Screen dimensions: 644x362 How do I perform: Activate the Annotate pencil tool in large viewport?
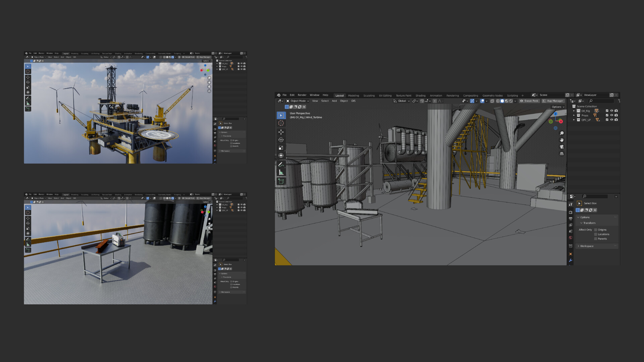(x=281, y=164)
